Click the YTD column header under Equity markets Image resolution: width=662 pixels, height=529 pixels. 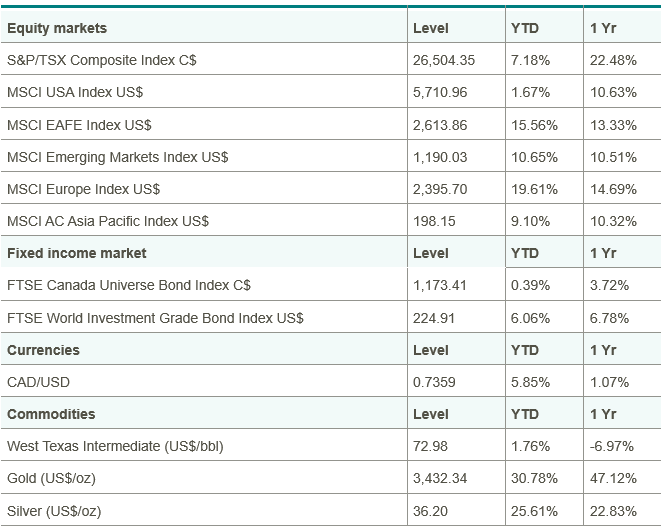click(x=525, y=28)
